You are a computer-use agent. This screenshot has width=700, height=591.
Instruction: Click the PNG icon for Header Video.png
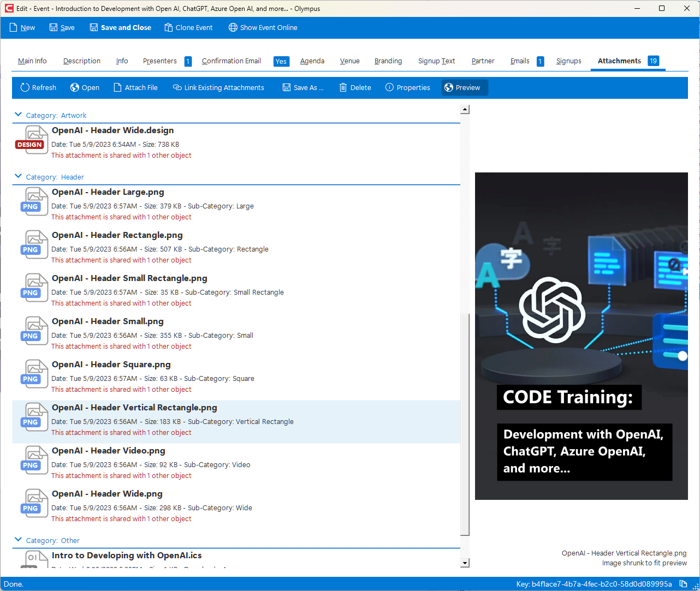pyautogui.click(x=35, y=460)
